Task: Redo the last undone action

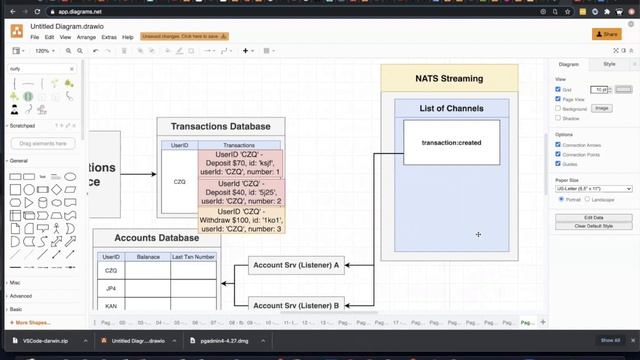Action: point(108,51)
